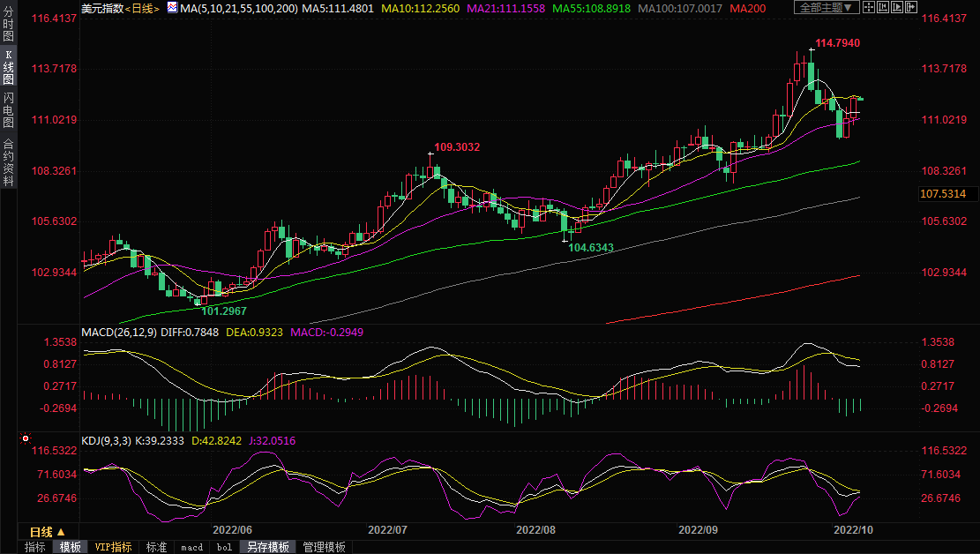Toggle the 模板 template button
Image resolution: width=980 pixels, height=554 pixels.
(70, 547)
